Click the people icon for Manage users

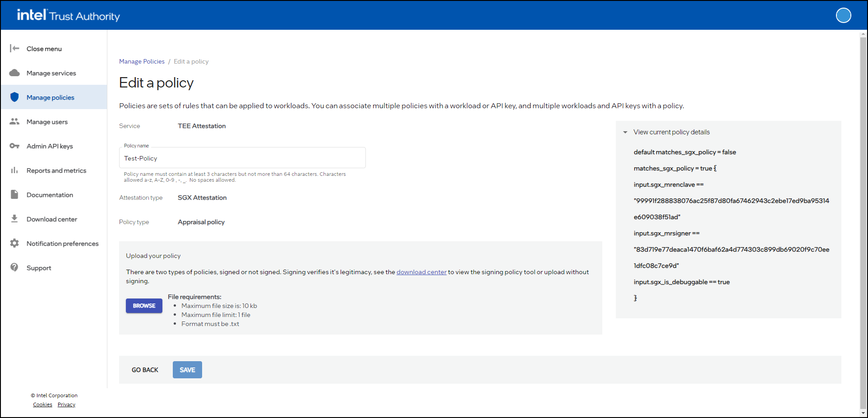coord(14,121)
